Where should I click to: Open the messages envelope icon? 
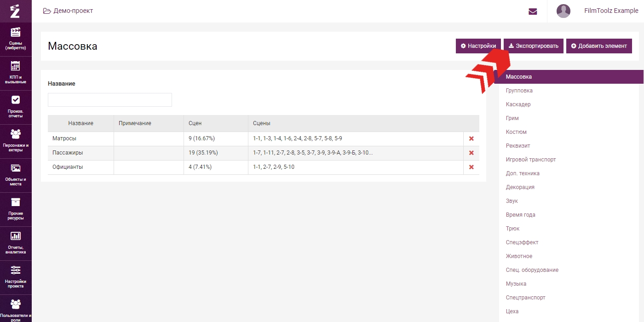533,11
